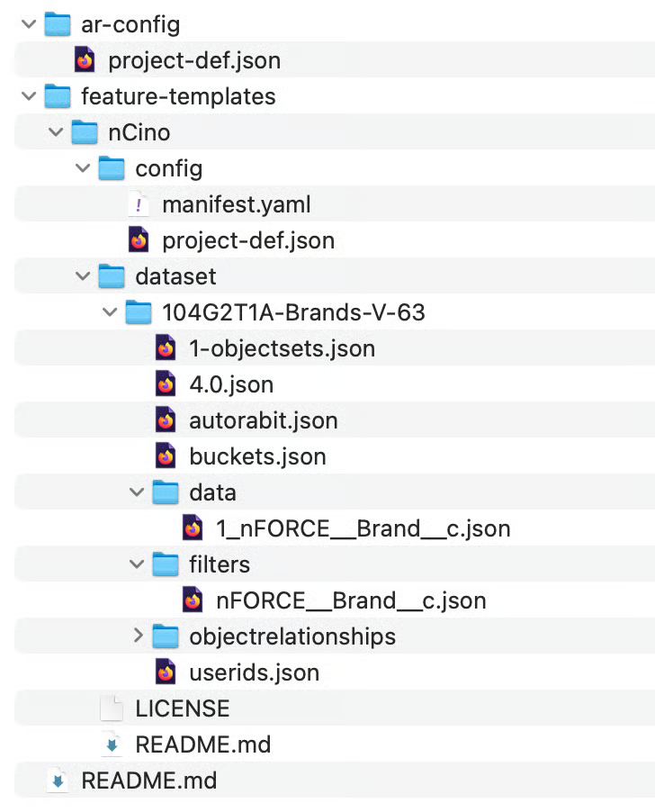Click the ar-config folder icon

coord(58,24)
